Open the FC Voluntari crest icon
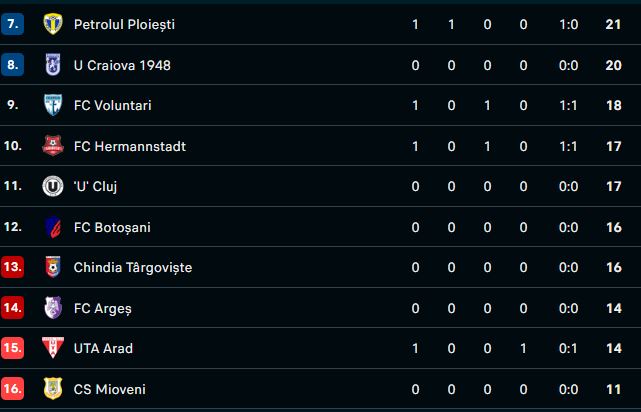 pos(52,105)
